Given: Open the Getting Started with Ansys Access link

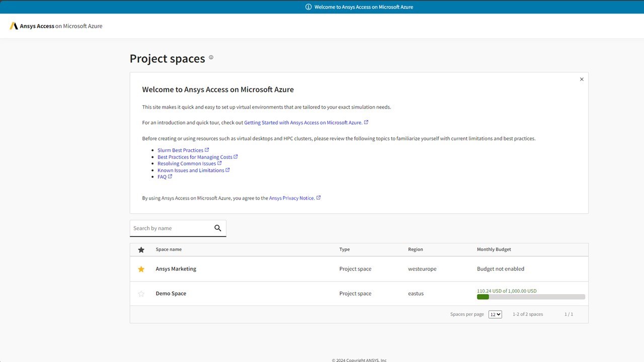Looking at the screenshot, I should tap(303, 123).
